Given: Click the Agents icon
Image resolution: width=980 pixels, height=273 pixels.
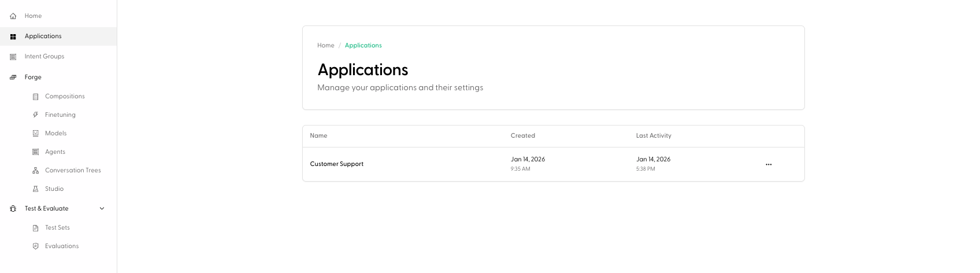Looking at the screenshot, I should pyautogui.click(x=35, y=152).
